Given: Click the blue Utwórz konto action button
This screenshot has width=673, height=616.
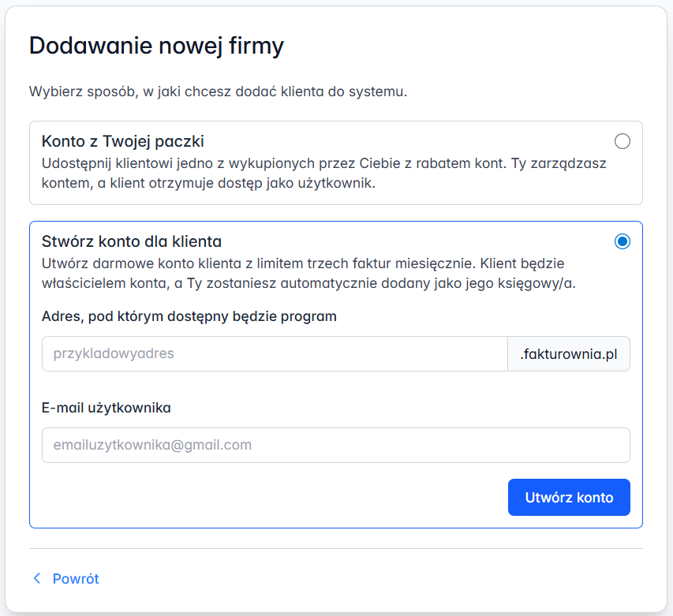Looking at the screenshot, I should click(x=568, y=497).
